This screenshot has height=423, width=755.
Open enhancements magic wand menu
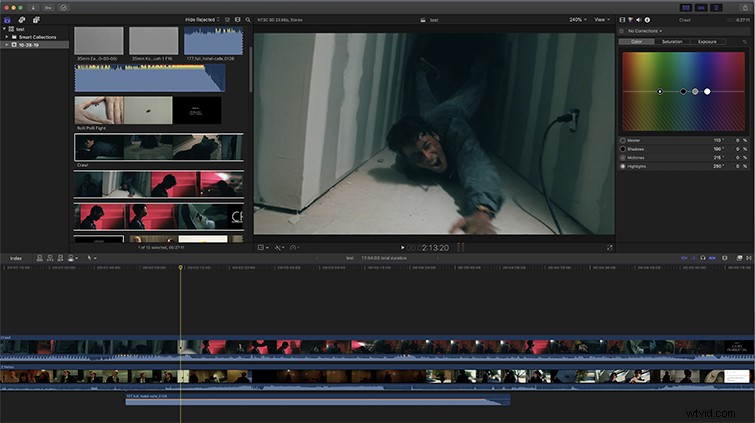pyautogui.click(x=279, y=248)
